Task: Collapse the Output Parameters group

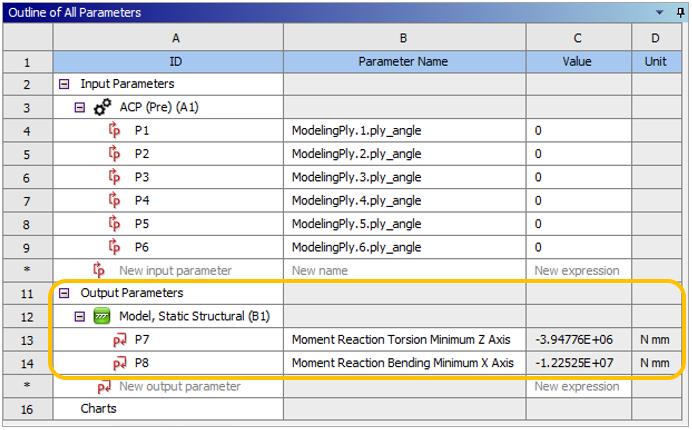Action: click(65, 294)
